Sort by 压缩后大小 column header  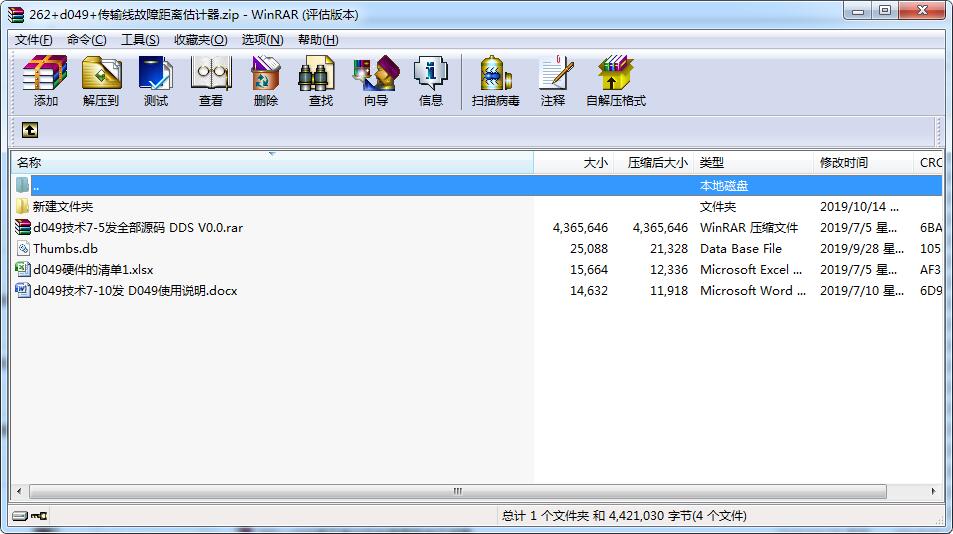[x=653, y=163]
